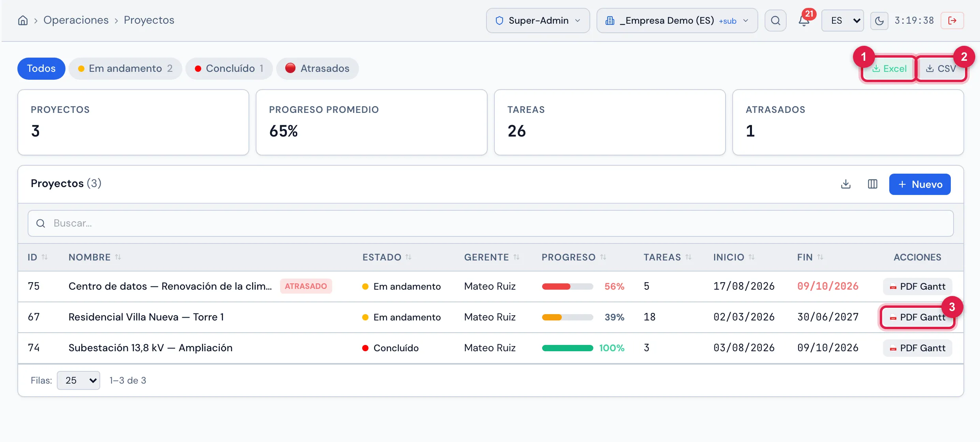Screen dimensions: 980x442
Task: Click the 100% progress bar of Subestación
Action: [567, 348]
